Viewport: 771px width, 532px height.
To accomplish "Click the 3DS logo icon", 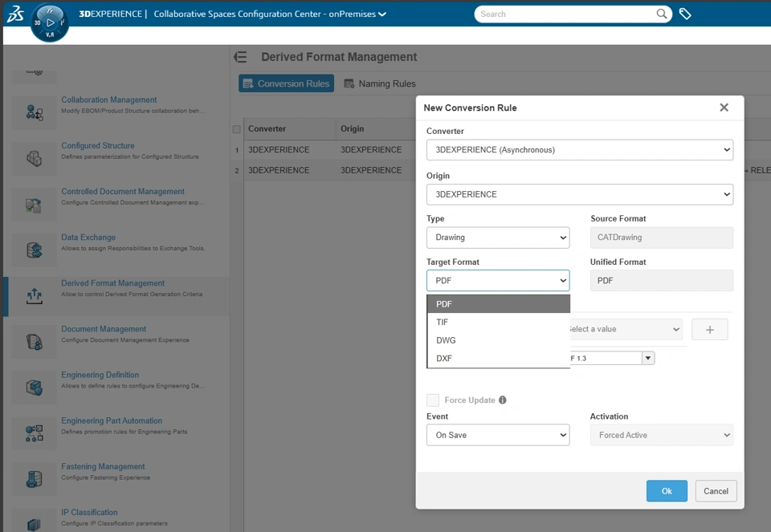I will [14, 14].
